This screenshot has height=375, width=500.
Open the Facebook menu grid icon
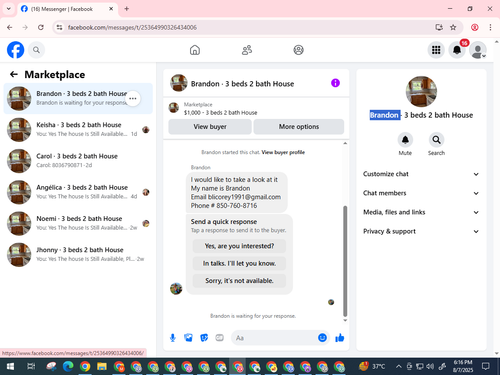436,50
